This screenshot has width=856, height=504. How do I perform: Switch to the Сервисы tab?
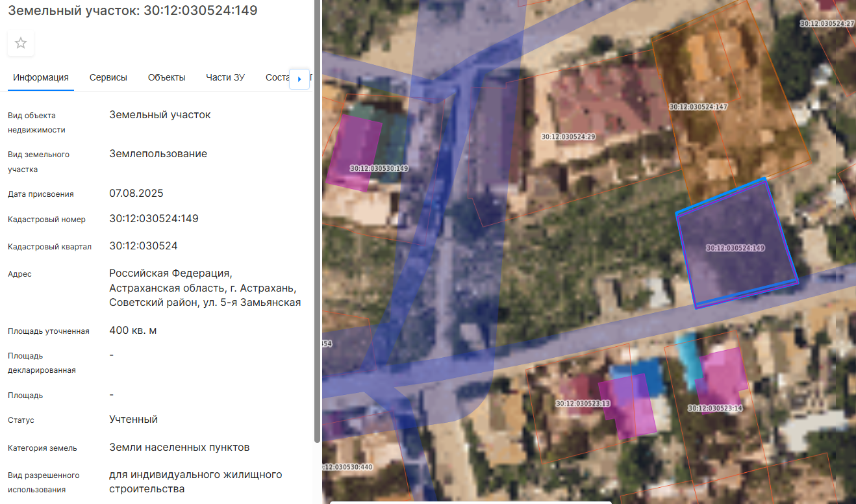(x=108, y=77)
